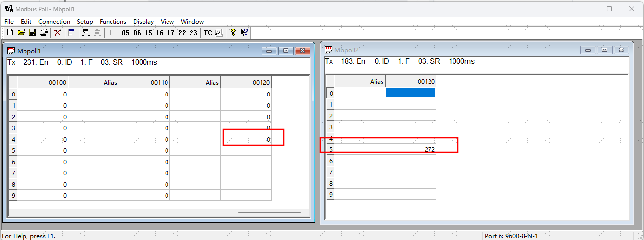
Task: Save using the floppy disk icon
Action: [32, 33]
